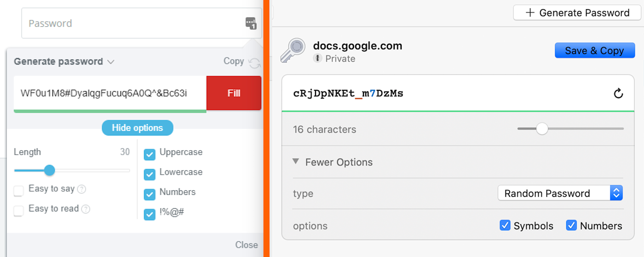Regenerate the LastPass password with refresh icon

254,63
